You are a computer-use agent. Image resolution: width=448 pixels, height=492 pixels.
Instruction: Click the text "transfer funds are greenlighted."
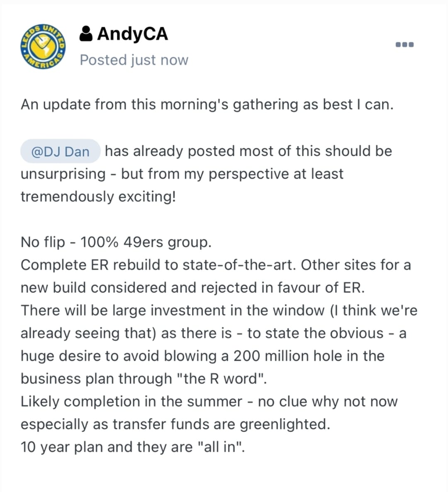tap(222, 424)
